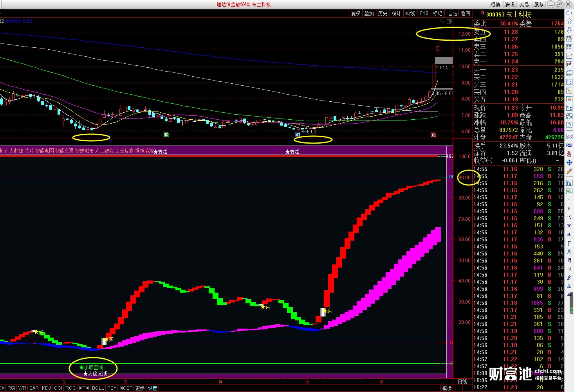Viewport: 574px width, 392px height.
Task: Click the F10 button in chart toolbar
Action: (x=424, y=13)
